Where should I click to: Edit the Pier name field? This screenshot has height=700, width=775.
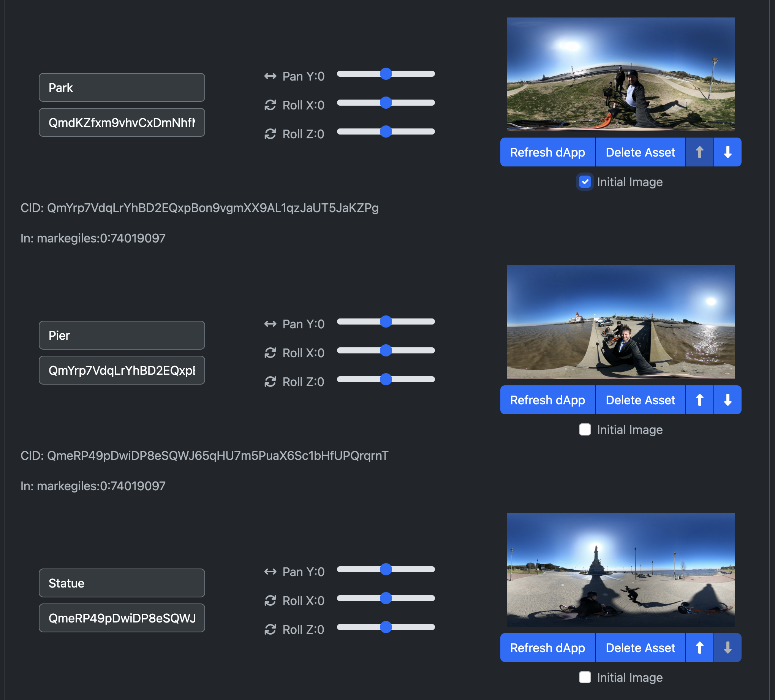point(122,335)
